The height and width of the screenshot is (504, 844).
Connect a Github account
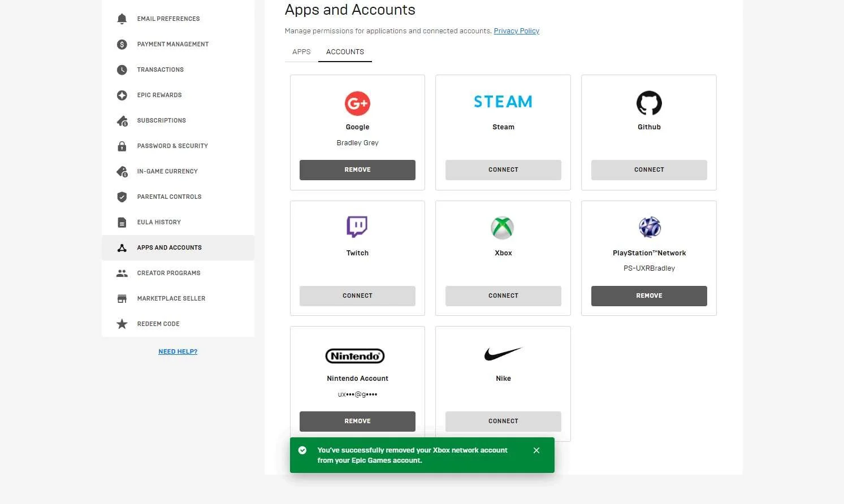(x=649, y=170)
